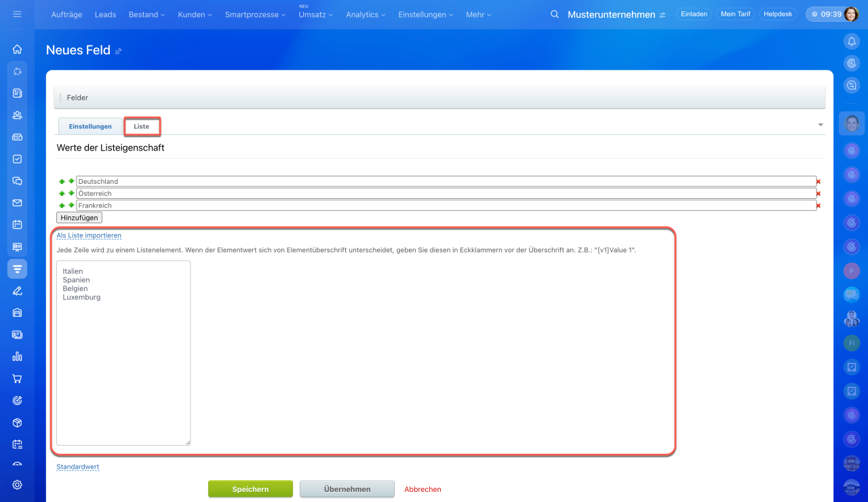
Task: Open the FI avatar in right panel
Action: pos(852,343)
